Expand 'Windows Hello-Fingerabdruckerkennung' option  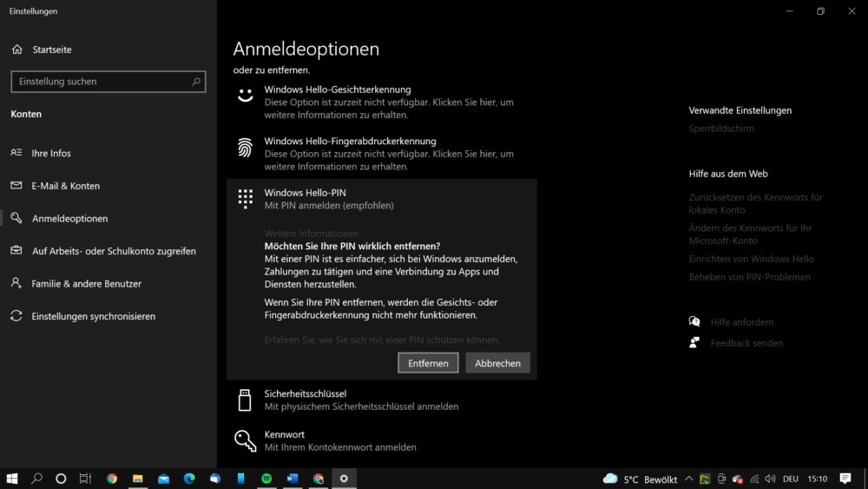[381, 154]
